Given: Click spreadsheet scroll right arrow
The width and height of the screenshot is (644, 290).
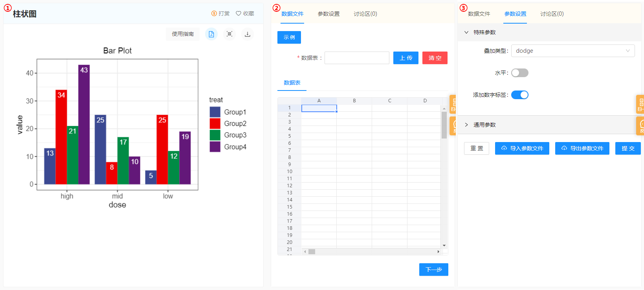Looking at the screenshot, I should click(x=438, y=251).
